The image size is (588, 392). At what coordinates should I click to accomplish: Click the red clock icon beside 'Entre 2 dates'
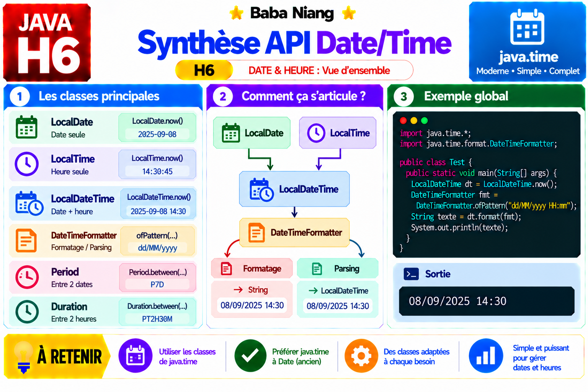[x=27, y=277]
